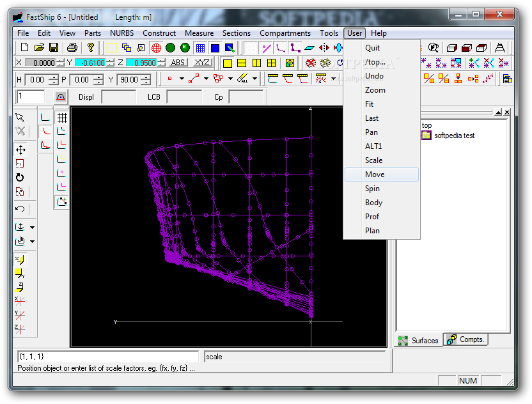Click the XYZ coordinate button
532x404 pixels.
[x=203, y=63]
